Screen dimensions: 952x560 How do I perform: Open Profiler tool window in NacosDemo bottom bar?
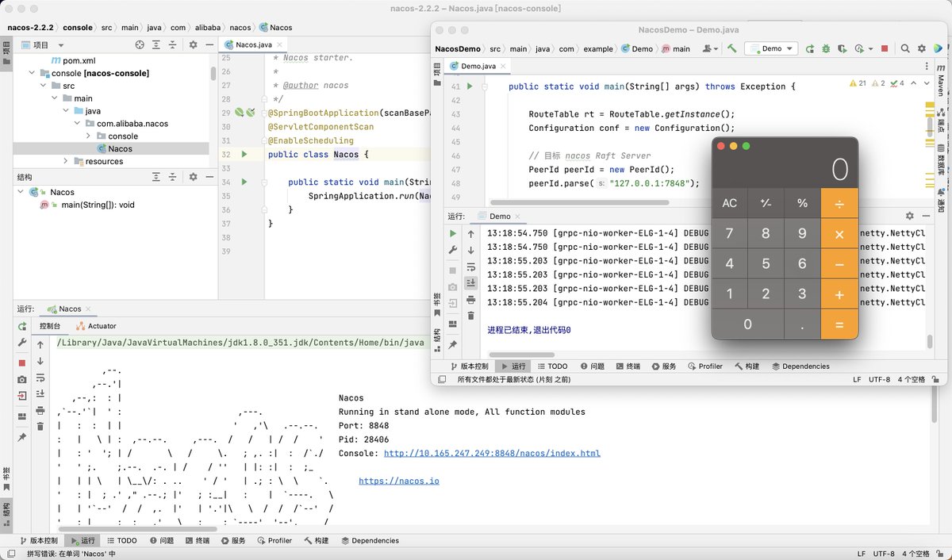click(705, 366)
